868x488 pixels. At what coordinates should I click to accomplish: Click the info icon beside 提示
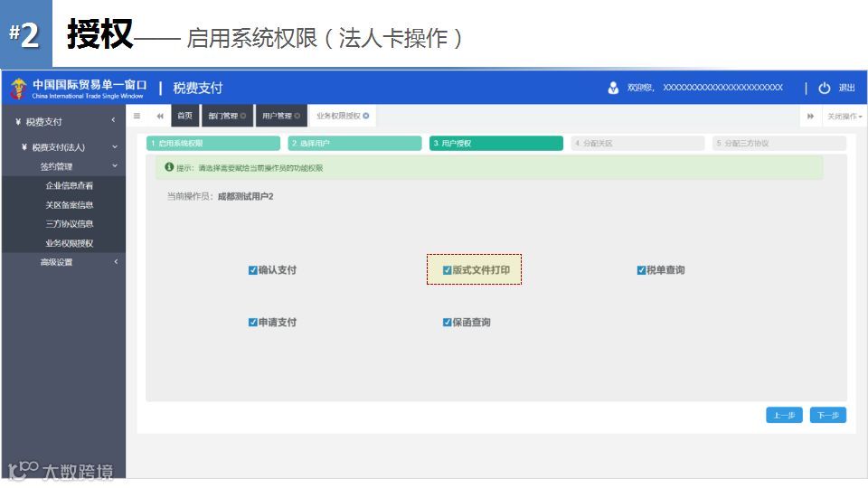coord(169,167)
